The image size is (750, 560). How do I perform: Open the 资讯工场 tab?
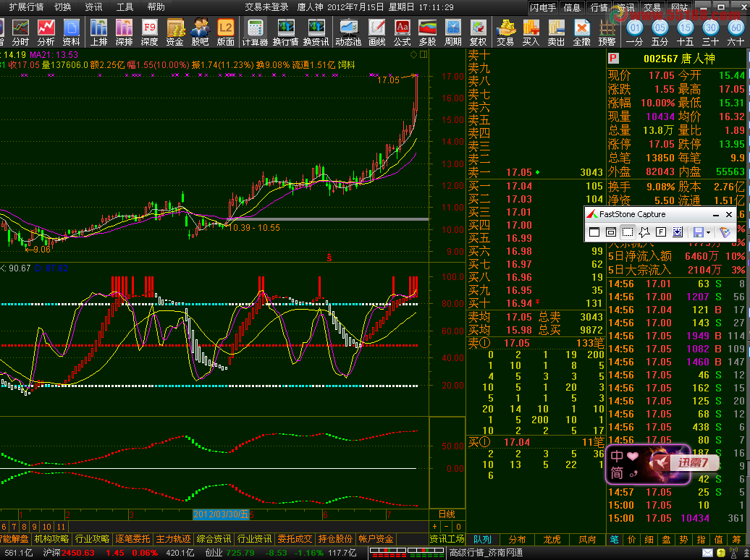coord(447,539)
